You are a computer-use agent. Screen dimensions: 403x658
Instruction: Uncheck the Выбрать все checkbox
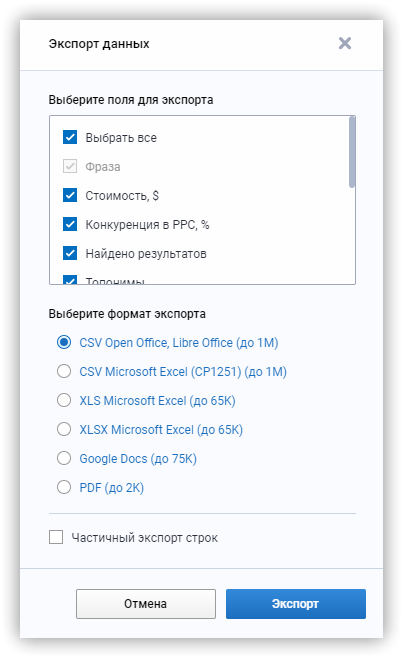point(70,137)
